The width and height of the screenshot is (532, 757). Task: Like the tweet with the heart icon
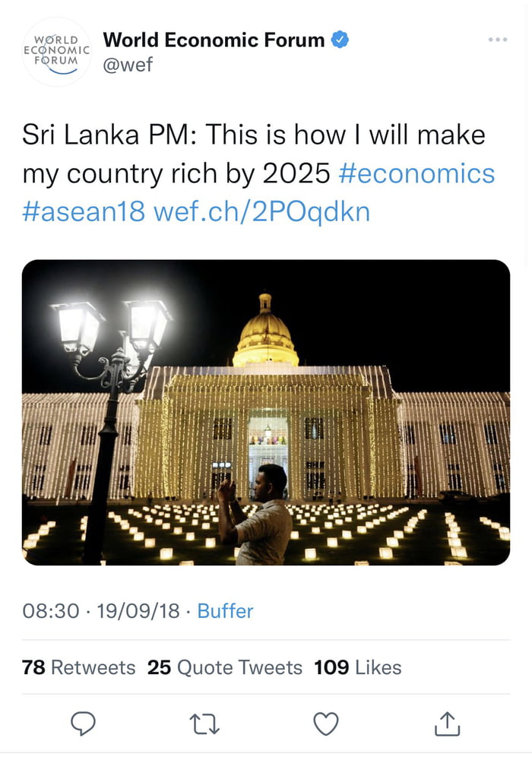click(x=326, y=724)
